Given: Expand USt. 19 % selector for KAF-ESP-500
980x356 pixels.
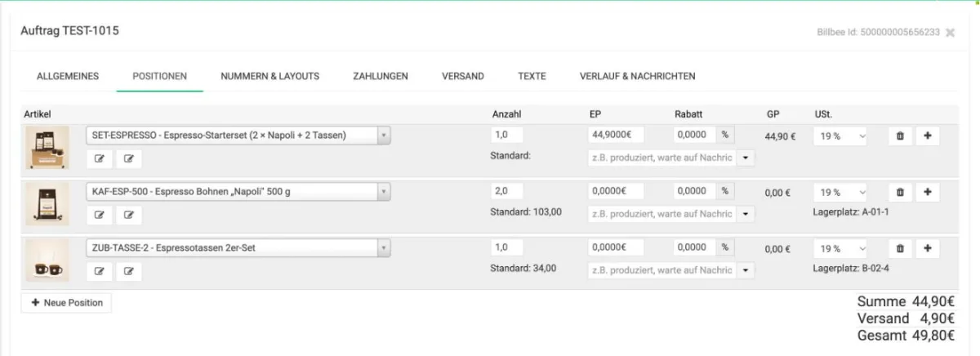Looking at the screenshot, I should (x=840, y=193).
